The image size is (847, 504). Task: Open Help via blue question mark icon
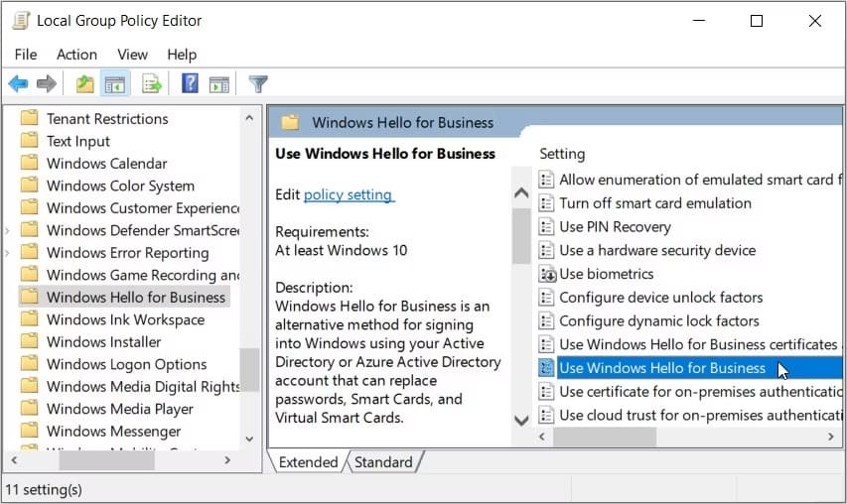click(190, 84)
